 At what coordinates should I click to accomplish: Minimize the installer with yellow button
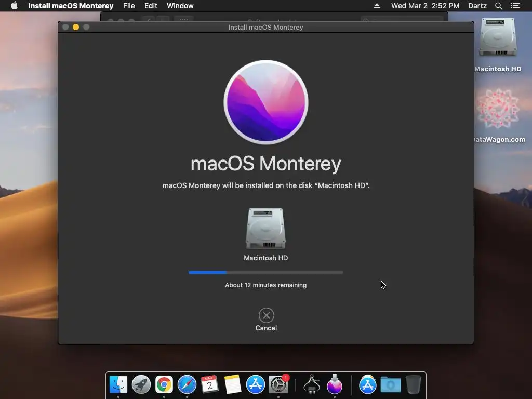click(x=76, y=27)
